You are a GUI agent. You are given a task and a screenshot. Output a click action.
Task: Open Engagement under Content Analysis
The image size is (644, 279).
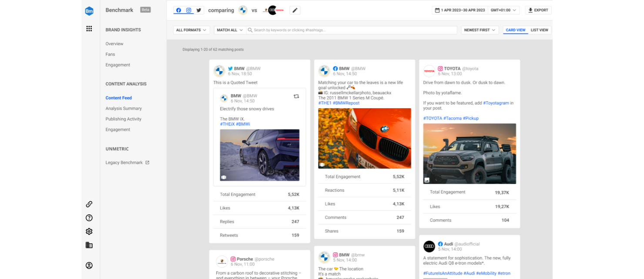[x=118, y=130]
